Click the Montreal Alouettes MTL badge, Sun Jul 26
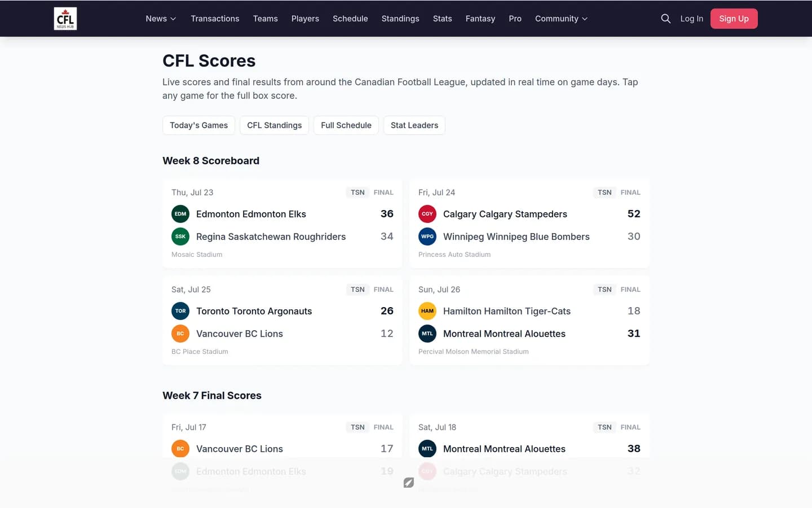 [x=427, y=334]
